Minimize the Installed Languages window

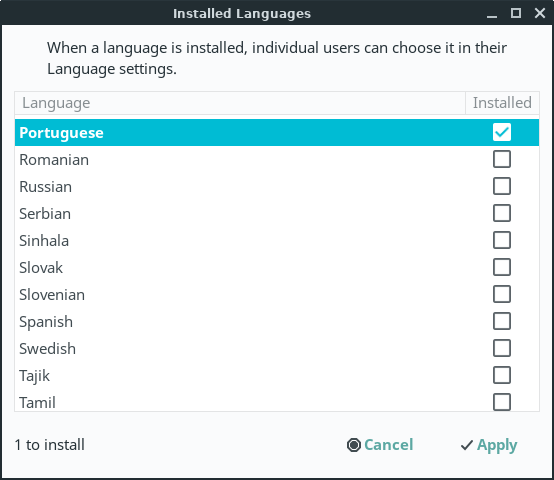click(492, 14)
